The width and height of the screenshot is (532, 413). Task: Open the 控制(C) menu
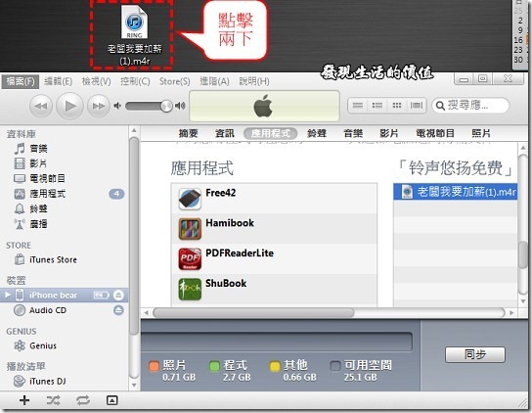click(x=135, y=81)
